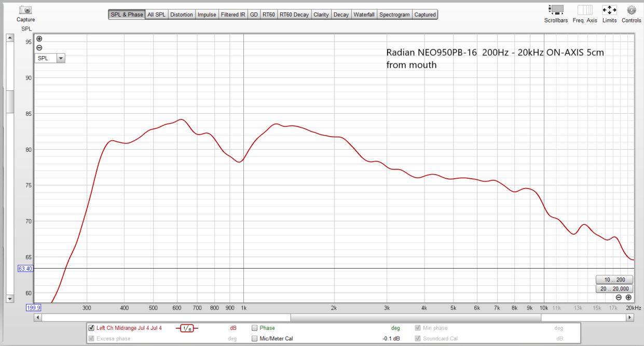Open the Controls gear icon
The height and width of the screenshot is (346, 644).
click(x=632, y=10)
